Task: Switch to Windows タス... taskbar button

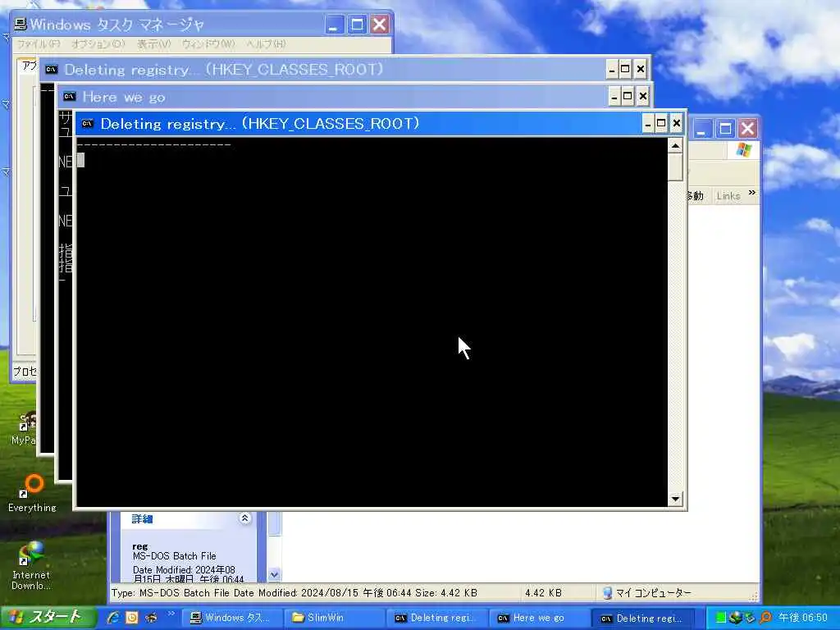Action: pos(231,618)
